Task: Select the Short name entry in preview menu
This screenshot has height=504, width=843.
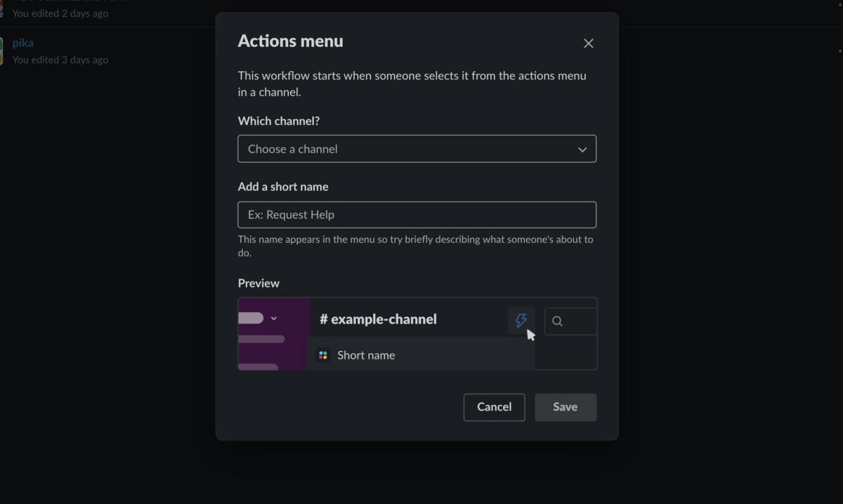Action: point(421,355)
